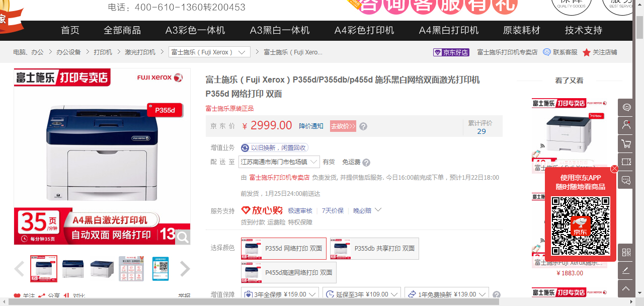Click the 去砍价 button
The width and height of the screenshot is (644, 306).
(343, 126)
